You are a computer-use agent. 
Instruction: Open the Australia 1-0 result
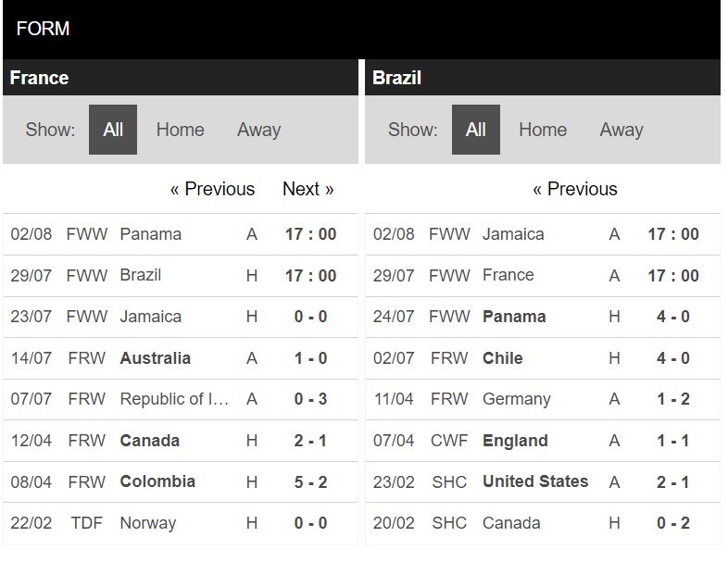click(180, 358)
